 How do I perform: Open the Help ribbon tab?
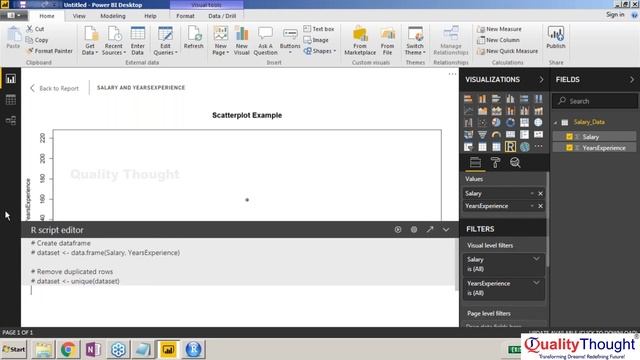[150, 16]
